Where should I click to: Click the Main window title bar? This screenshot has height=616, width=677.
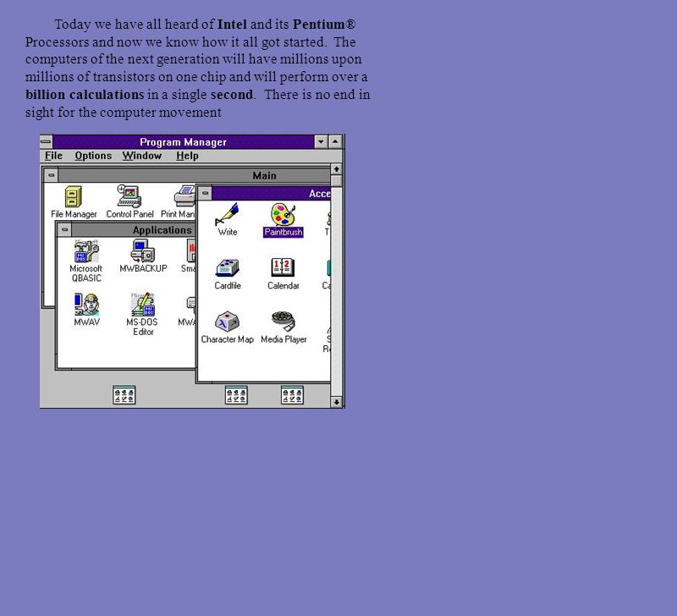195,175
